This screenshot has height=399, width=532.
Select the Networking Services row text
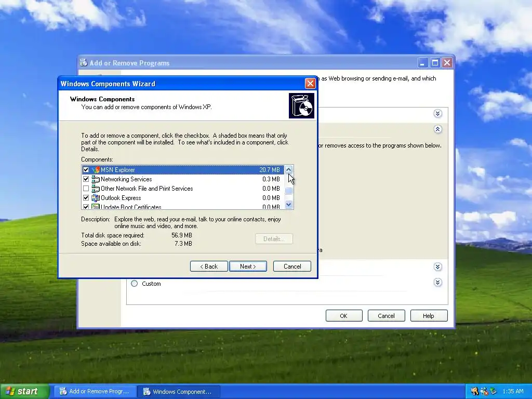click(x=126, y=179)
